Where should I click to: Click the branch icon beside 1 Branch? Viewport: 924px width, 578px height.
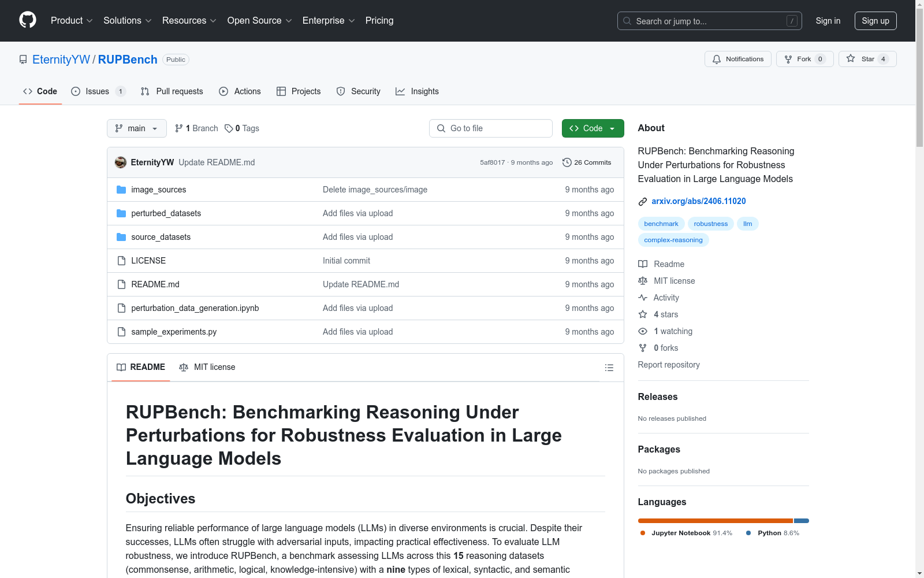pos(179,128)
